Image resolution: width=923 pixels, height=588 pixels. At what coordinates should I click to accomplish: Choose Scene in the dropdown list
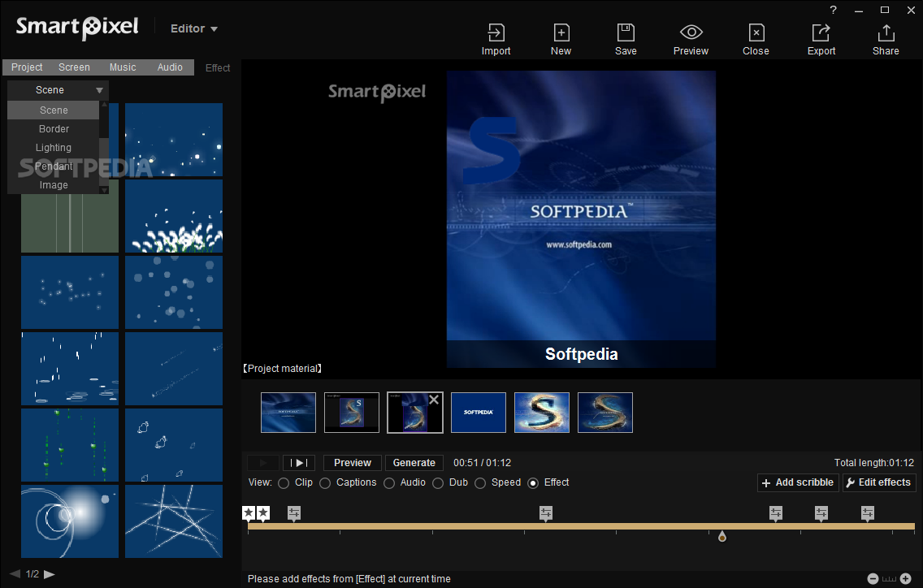(54, 110)
